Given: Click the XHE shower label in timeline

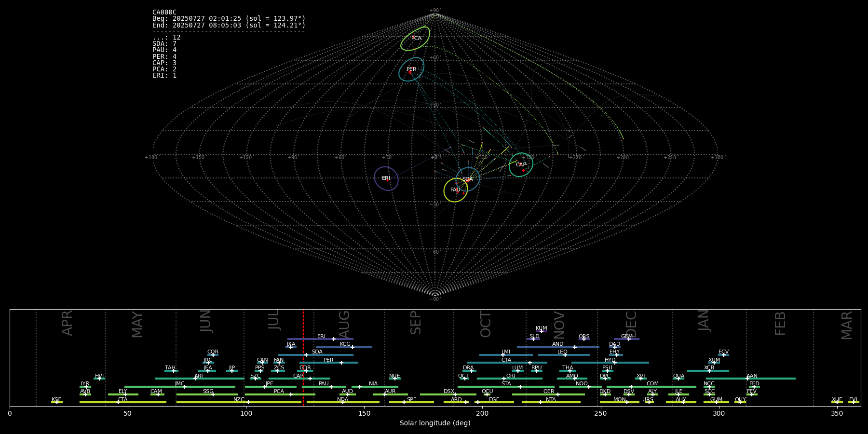Looking at the screenshot, I should [837, 400].
